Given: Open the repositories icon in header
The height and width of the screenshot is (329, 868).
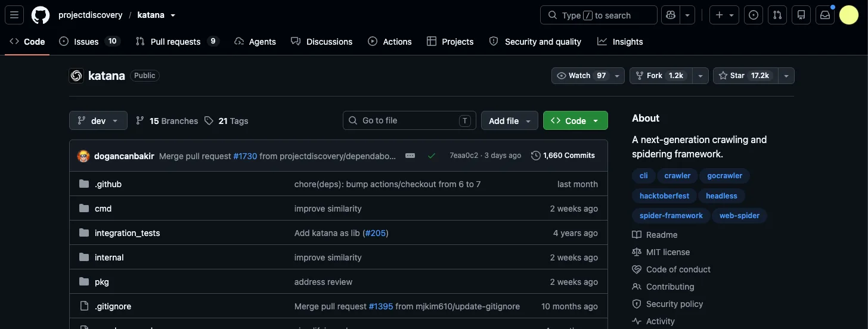Looking at the screenshot, I should pyautogui.click(x=801, y=15).
